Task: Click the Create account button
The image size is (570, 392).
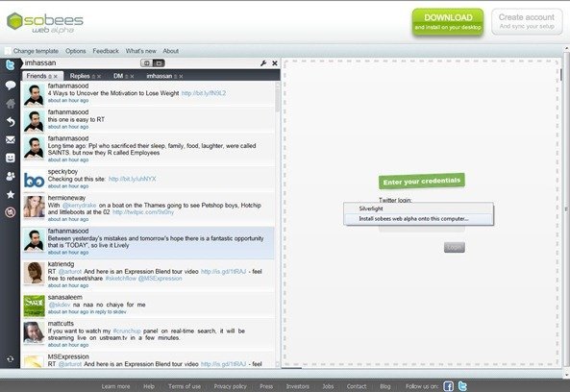Action: (527, 21)
